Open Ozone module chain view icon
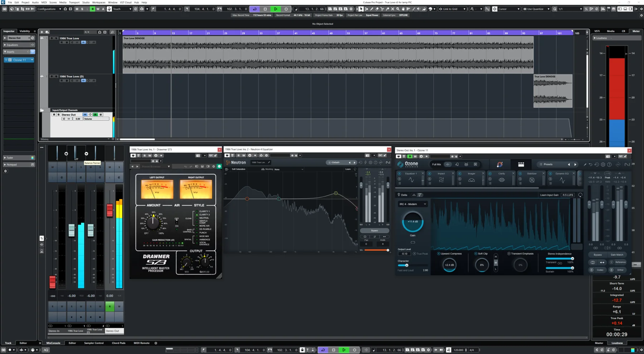This screenshot has width=644, height=354. coord(521,164)
